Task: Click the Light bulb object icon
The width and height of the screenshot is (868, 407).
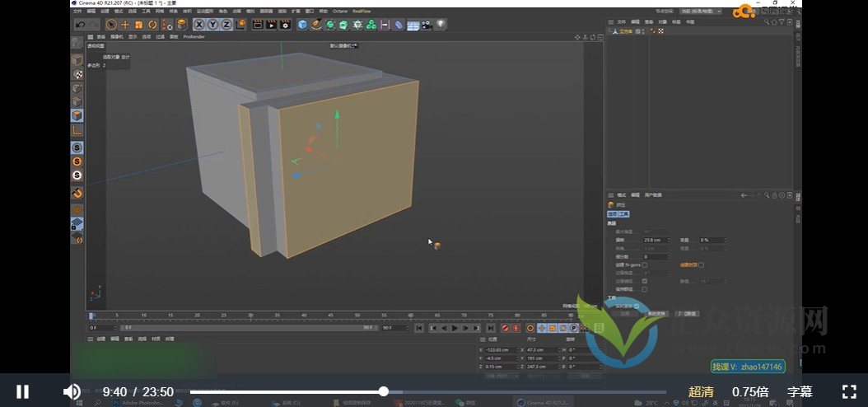Action: (x=441, y=25)
